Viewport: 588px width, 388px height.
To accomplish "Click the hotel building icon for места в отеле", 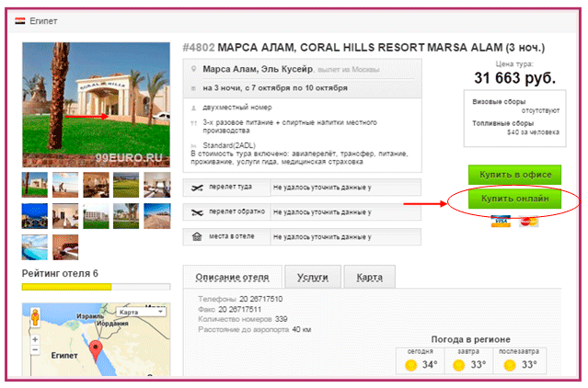I will click(x=197, y=236).
